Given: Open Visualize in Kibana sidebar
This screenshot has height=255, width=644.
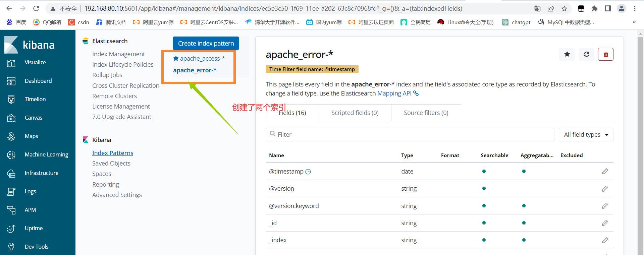Looking at the screenshot, I should (x=35, y=63).
